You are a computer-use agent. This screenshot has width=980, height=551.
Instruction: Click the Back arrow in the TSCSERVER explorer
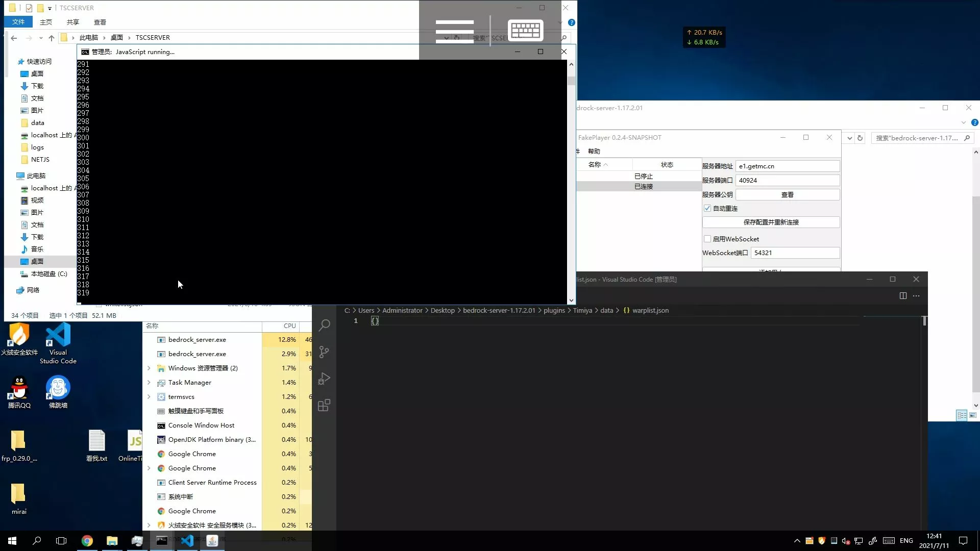click(14, 38)
